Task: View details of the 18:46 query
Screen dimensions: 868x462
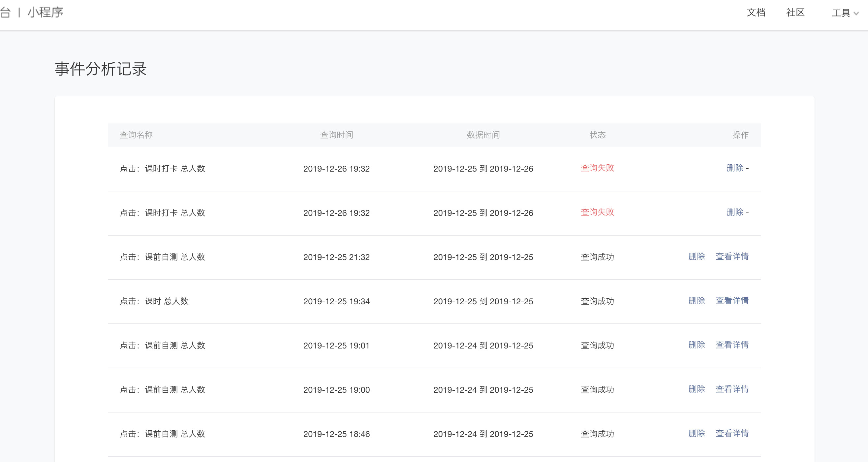Action: (x=732, y=433)
